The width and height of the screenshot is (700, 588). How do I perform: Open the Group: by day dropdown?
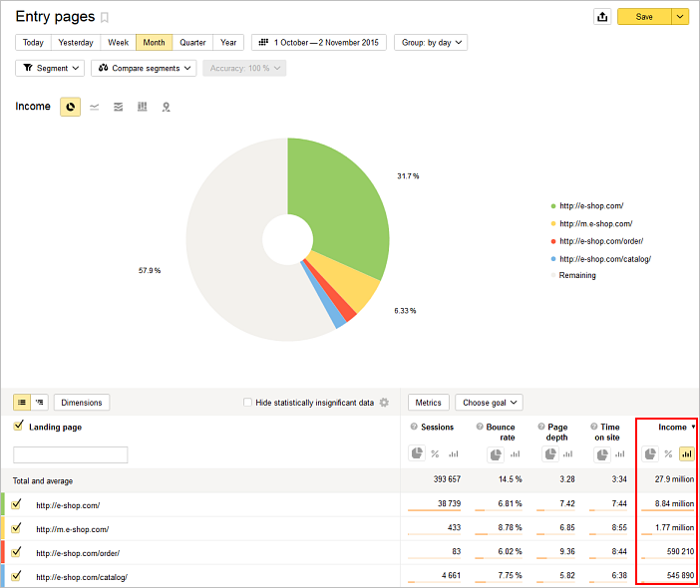[x=431, y=43]
